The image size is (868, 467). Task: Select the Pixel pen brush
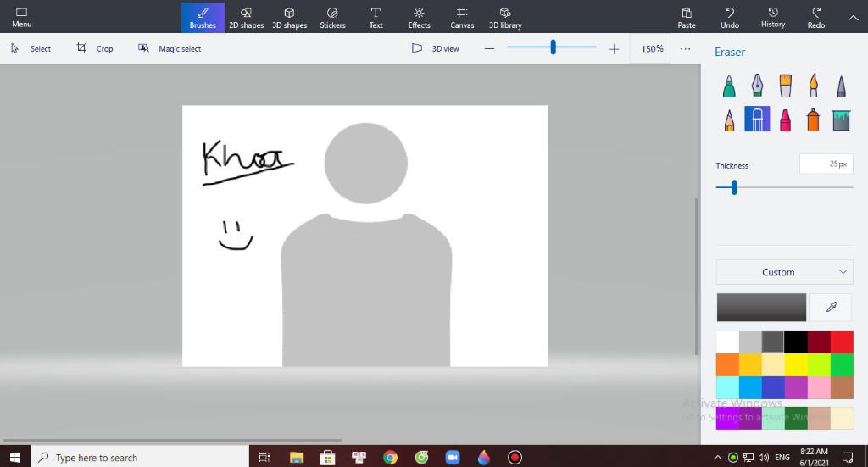tap(841, 86)
